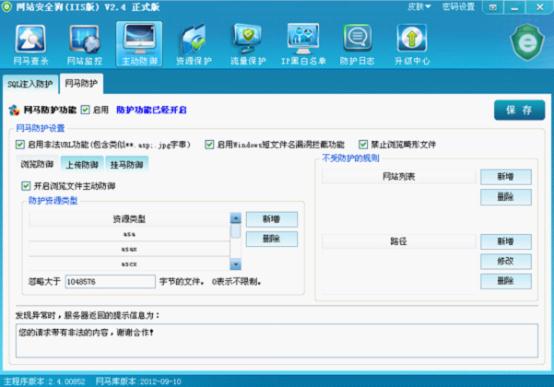
Task: Select the asax row in resource list
Action: tap(129, 249)
